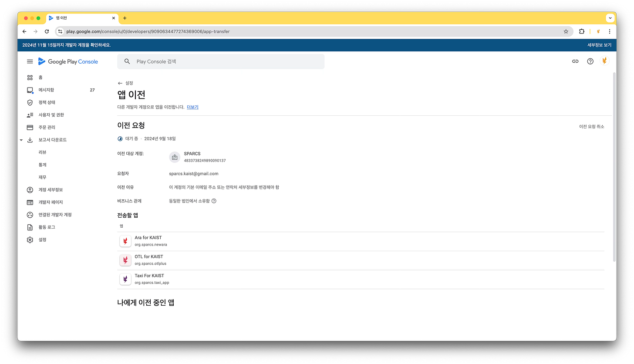
Task: Click account ID 4833738249890090137
Action: click(x=205, y=161)
